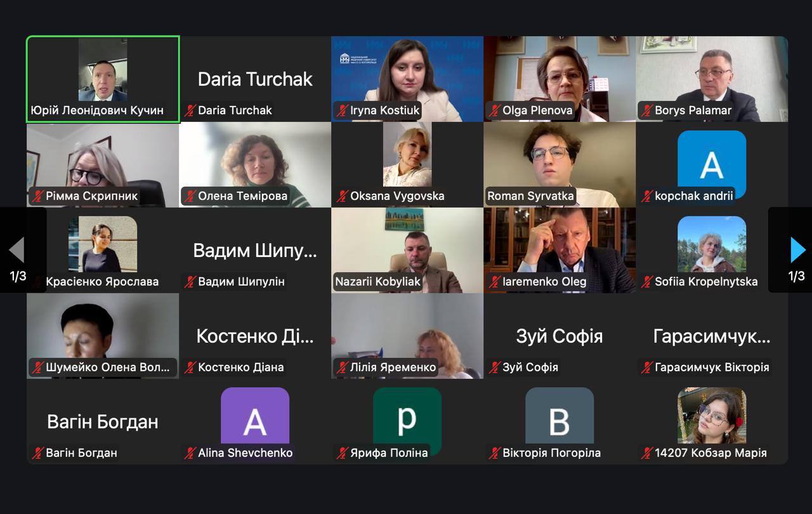Select Юрій Леонідович Кучин active speaker tile

click(103, 79)
